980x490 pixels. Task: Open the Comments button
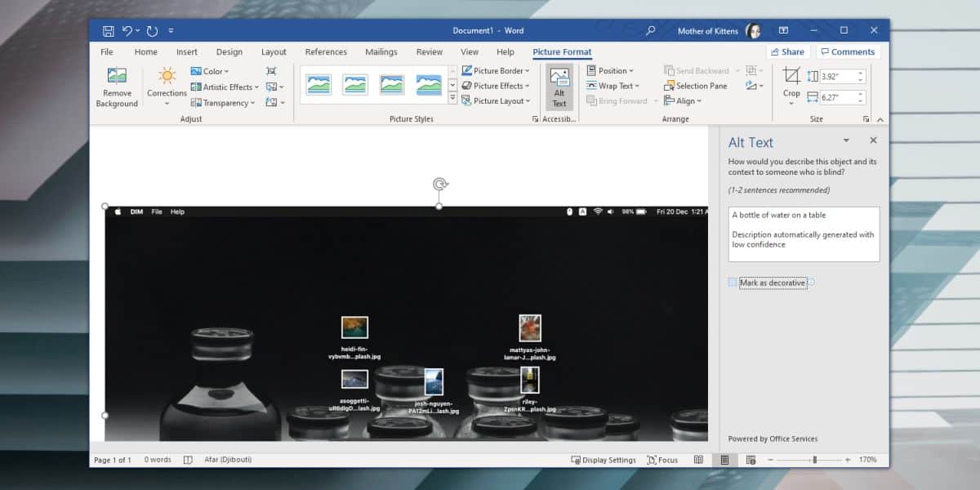(847, 51)
